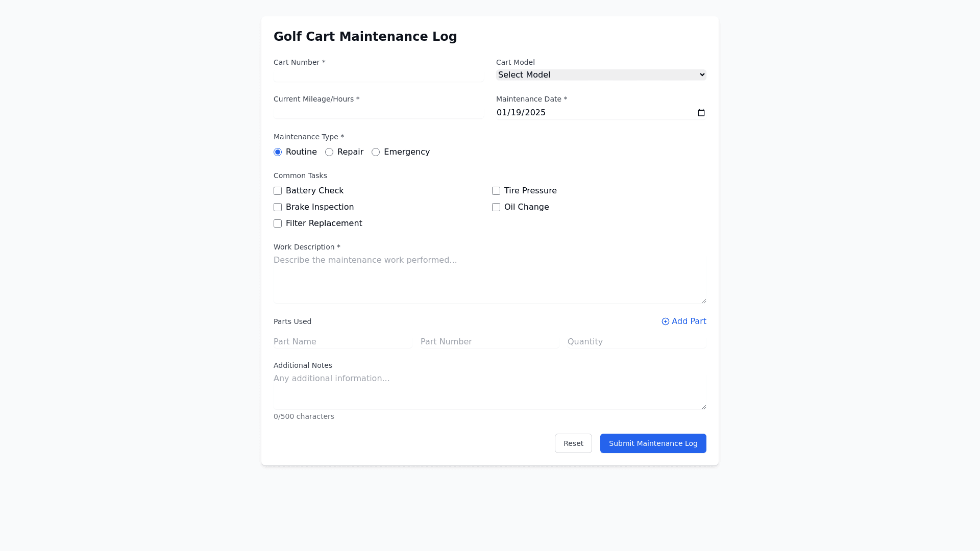Check the Battery Check task
Image resolution: width=980 pixels, height=551 pixels.
coord(278,191)
